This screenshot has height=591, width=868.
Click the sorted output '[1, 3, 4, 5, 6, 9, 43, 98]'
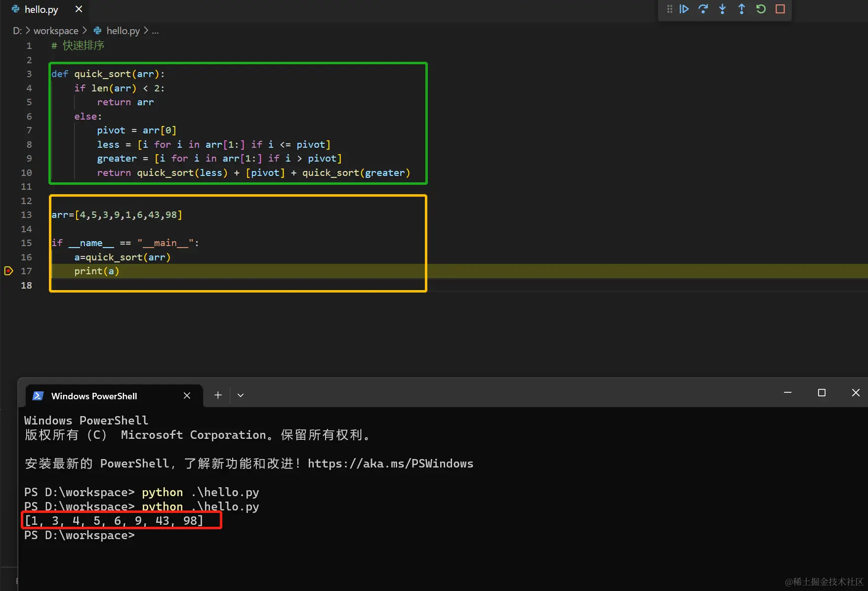(x=114, y=521)
